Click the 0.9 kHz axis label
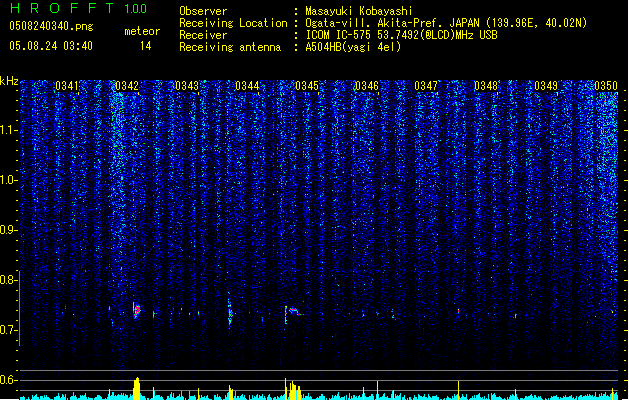 click(9, 230)
